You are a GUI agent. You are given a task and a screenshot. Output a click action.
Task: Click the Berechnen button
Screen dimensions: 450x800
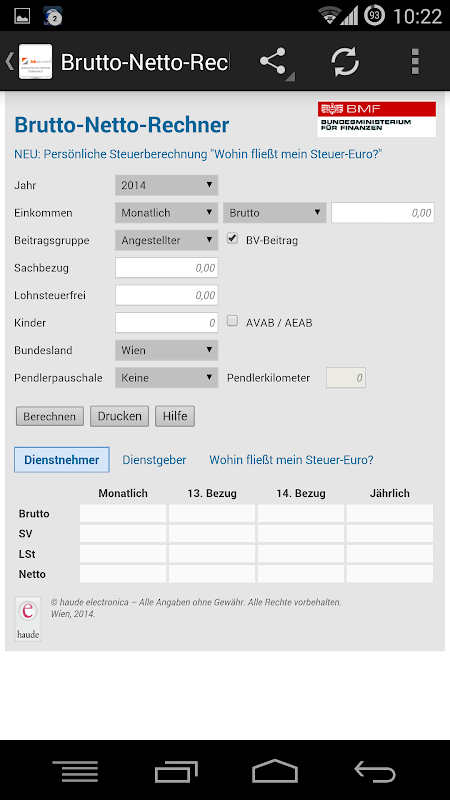[49, 416]
